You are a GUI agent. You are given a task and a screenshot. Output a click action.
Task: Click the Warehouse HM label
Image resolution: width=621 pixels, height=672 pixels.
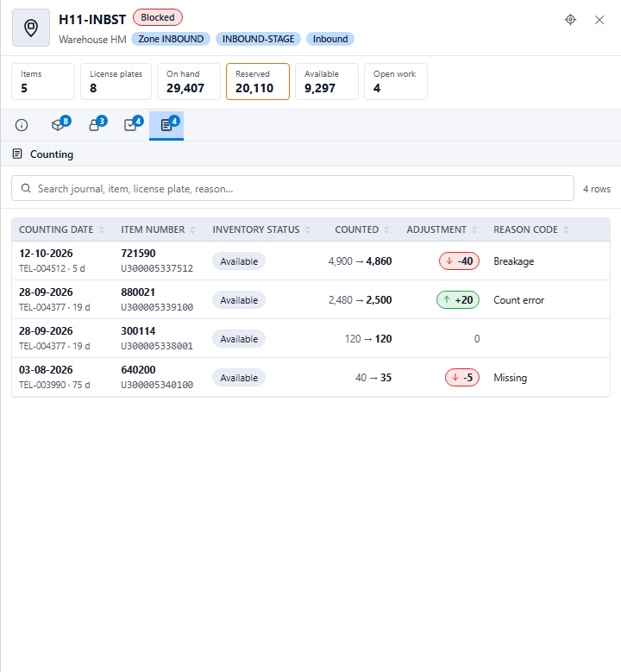coord(92,40)
